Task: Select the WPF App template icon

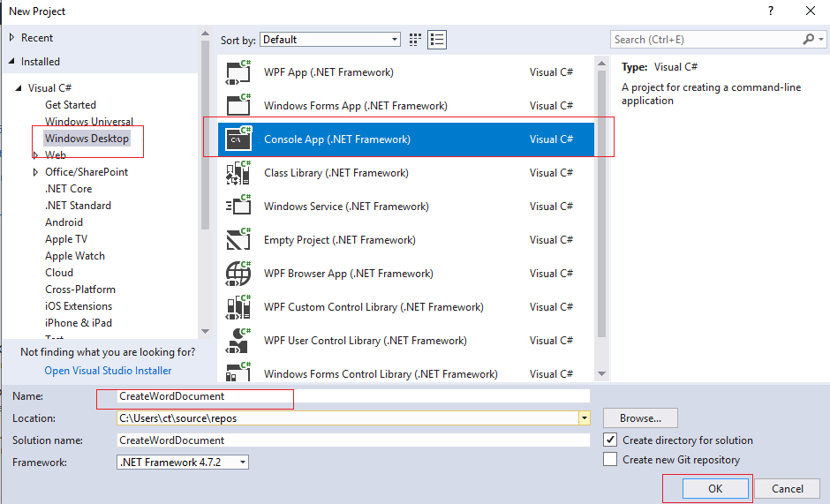Action: [x=238, y=72]
